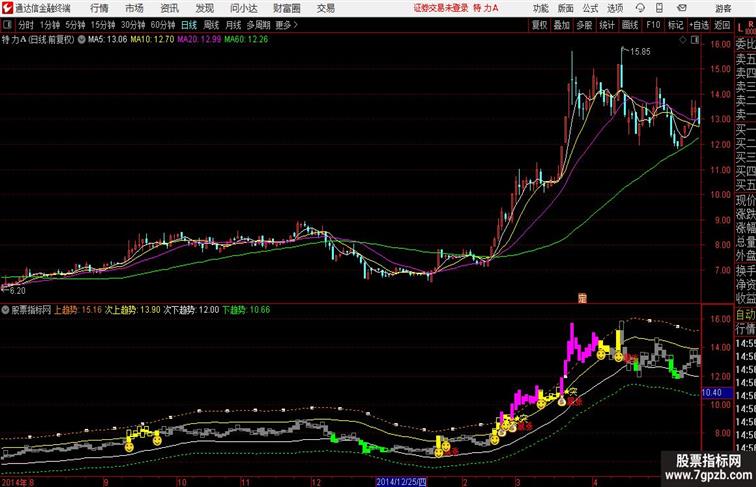The width and height of the screenshot is (756, 487).
Task: Switch to 1分钟 period tab
Action: 50,25
